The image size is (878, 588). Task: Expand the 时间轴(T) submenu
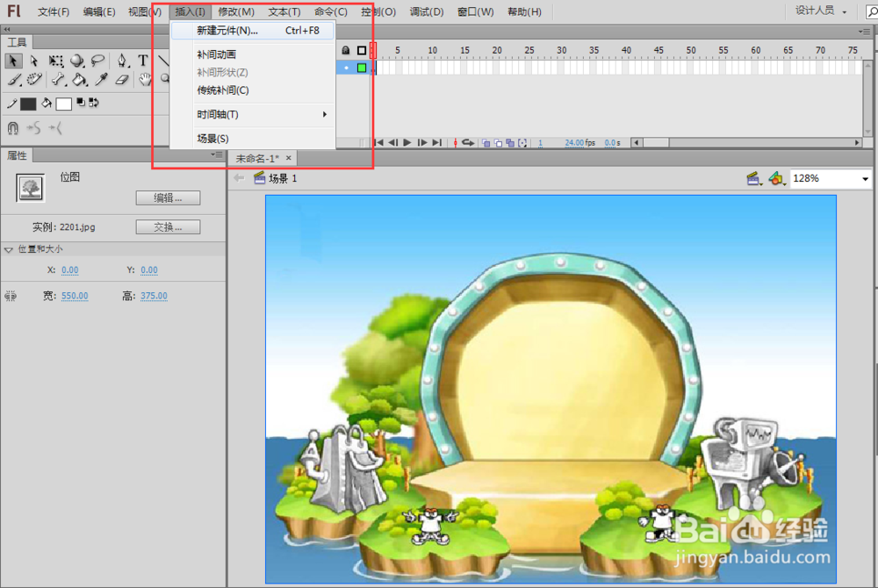click(x=253, y=114)
